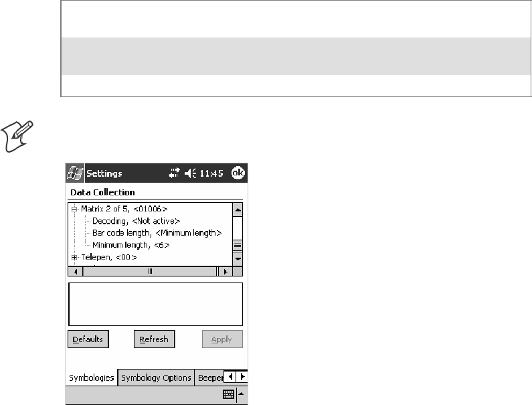Select Minimum length, <6> item
The width and height of the screenshot is (532, 405).
130,245
